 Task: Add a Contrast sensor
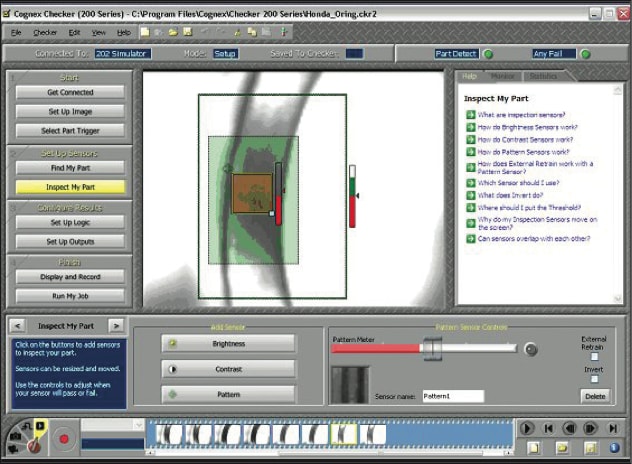click(x=228, y=369)
